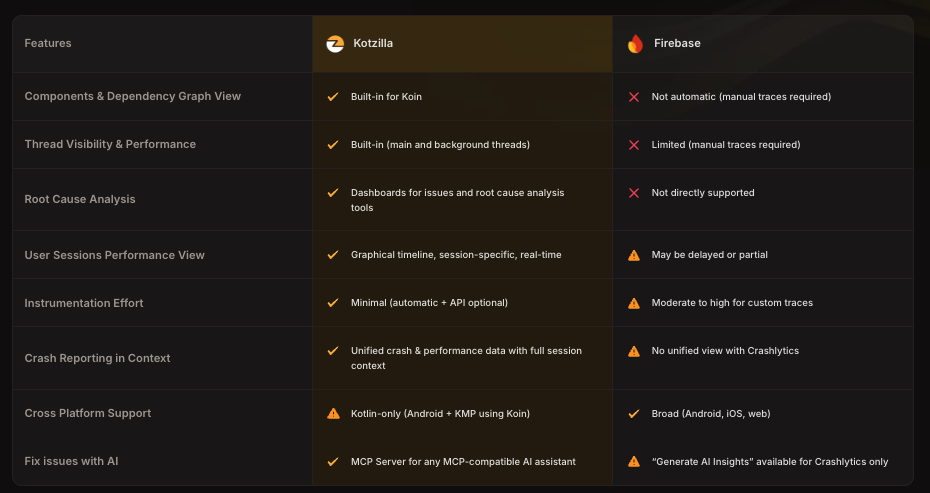Click red X beside Limited (manual traces required)
Screen dimensions: 930x493
634,145
